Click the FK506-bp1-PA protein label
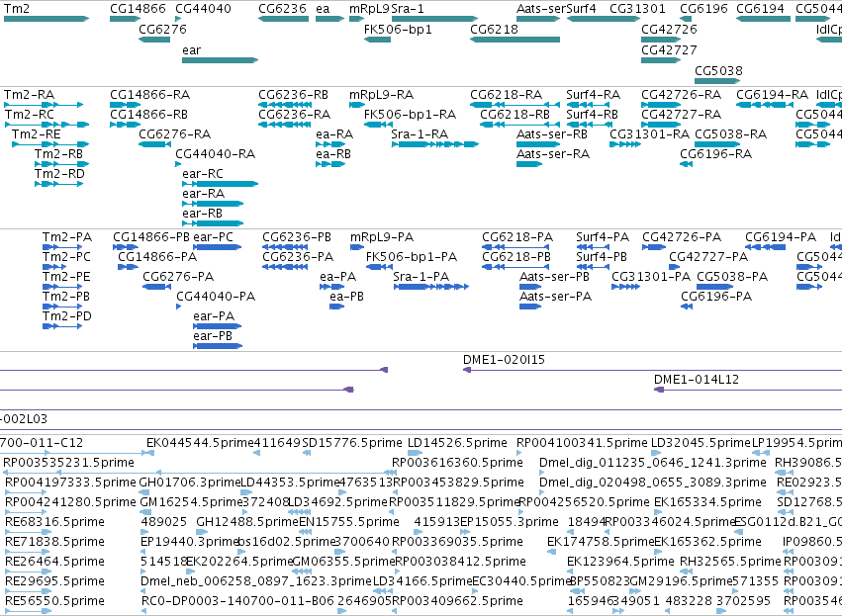842x616 pixels. (x=412, y=257)
